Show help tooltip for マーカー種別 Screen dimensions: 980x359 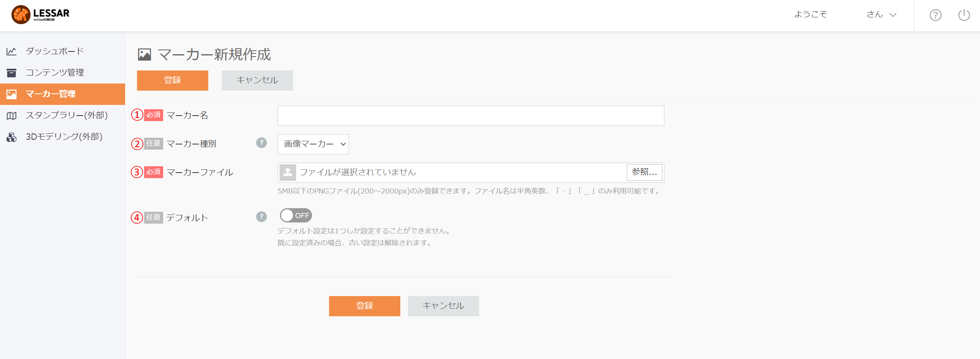tap(261, 142)
